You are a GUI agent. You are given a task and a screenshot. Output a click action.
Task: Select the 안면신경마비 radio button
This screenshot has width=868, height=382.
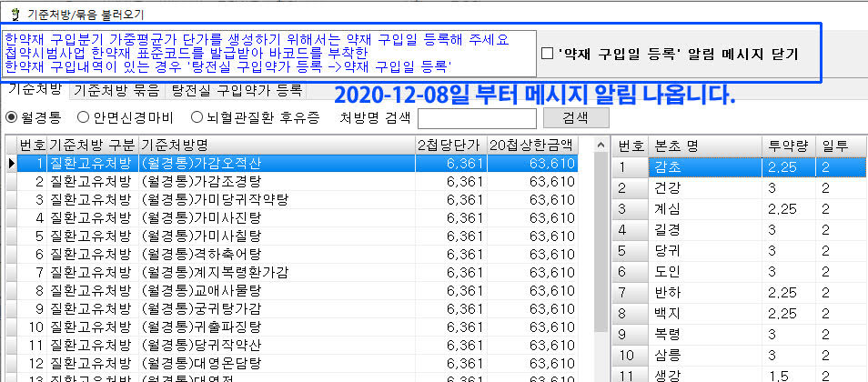[84, 116]
